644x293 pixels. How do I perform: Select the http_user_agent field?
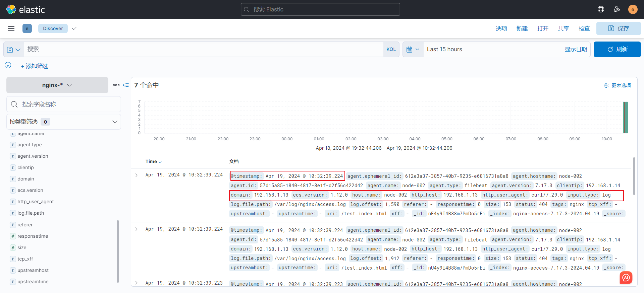tap(36, 202)
